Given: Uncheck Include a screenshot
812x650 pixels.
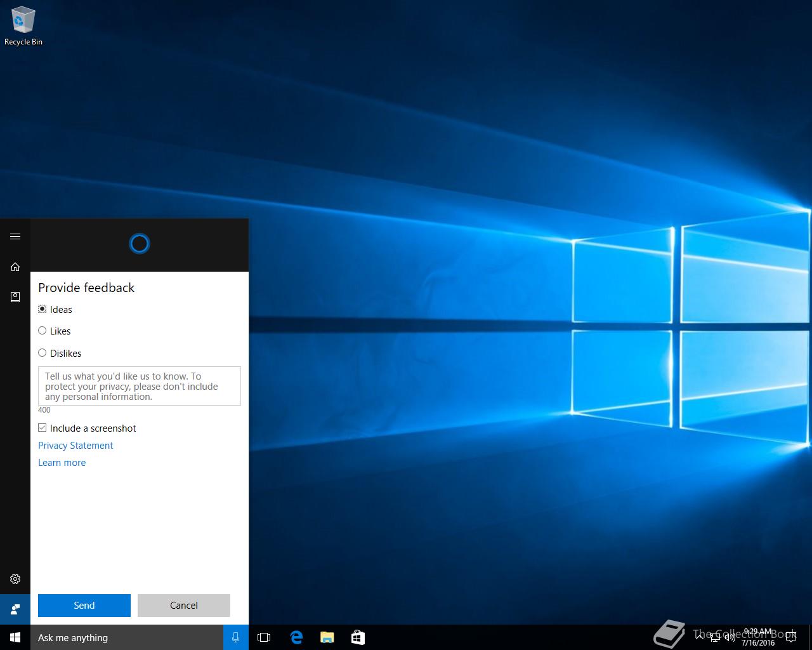Looking at the screenshot, I should click(43, 428).
